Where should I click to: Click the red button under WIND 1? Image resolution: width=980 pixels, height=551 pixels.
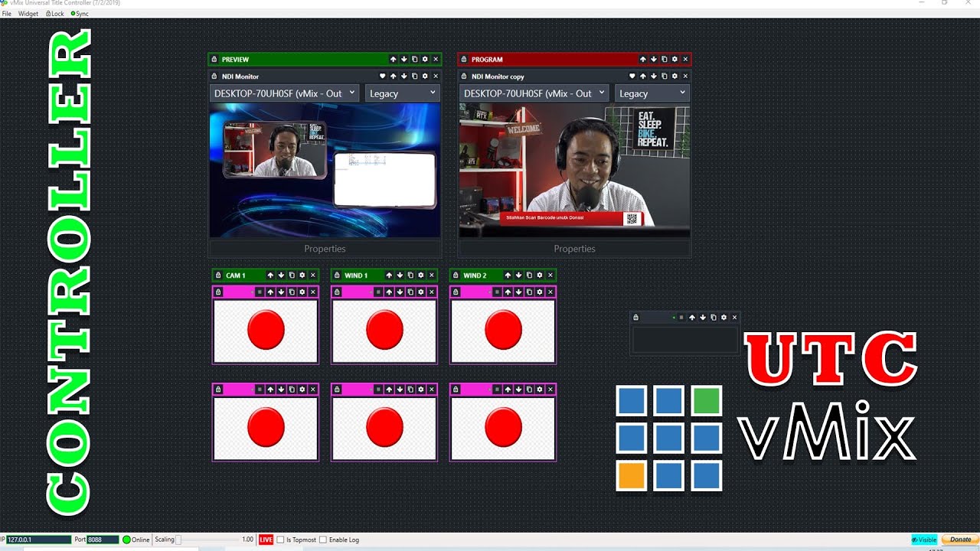tap(384, 331)
